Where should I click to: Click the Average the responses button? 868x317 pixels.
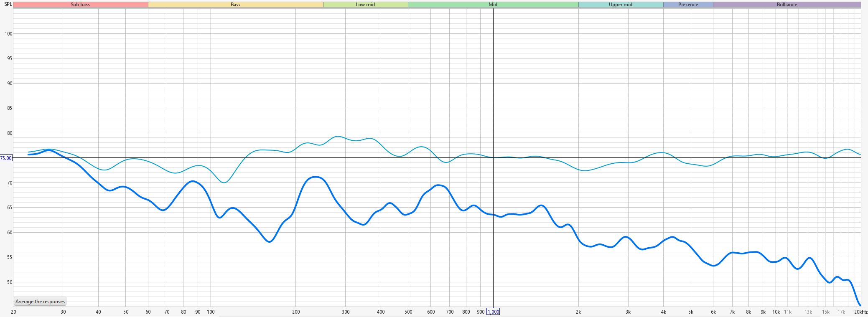(x=40, y=302)
